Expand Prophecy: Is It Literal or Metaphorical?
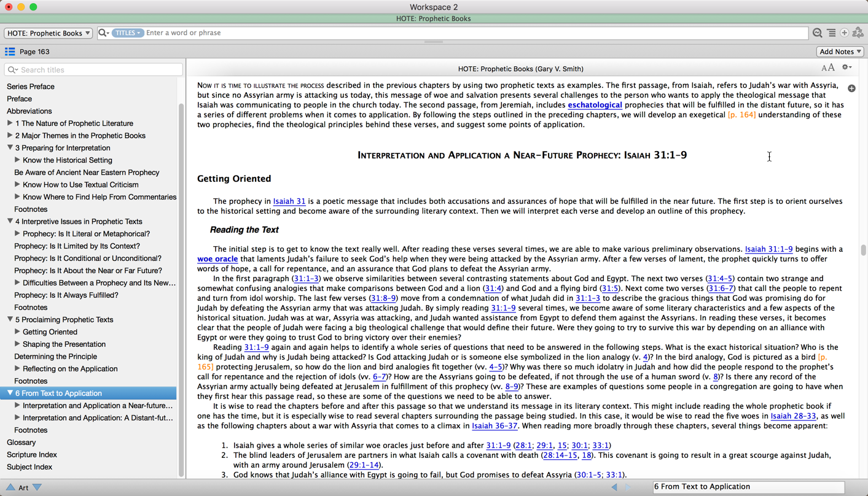This screenshot has height=496, width=868. [x=17, y=234]
